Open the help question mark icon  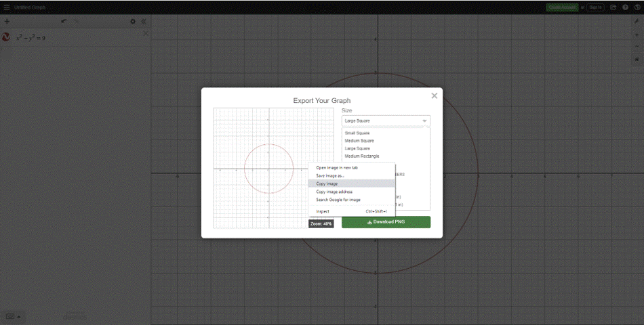(x=625, y=7)
